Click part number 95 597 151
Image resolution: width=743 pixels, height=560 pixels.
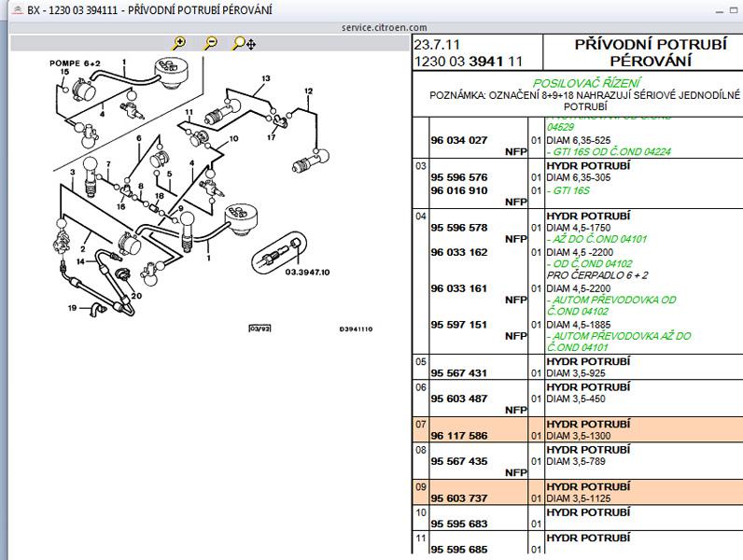tap(458, 325)
